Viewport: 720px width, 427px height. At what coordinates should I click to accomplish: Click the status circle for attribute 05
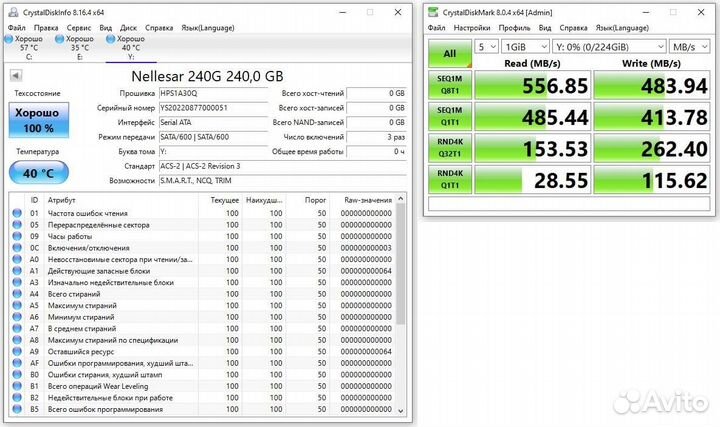pyautogui.click(x=17, y=225)
